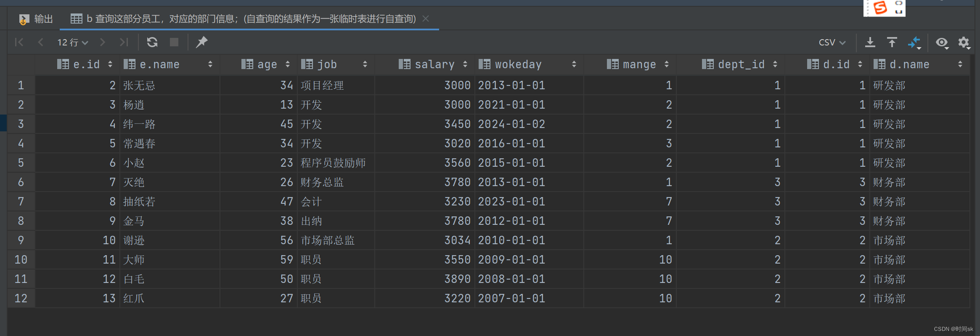
Task: Click the salary column header icon
Action: tap(405, 64)
